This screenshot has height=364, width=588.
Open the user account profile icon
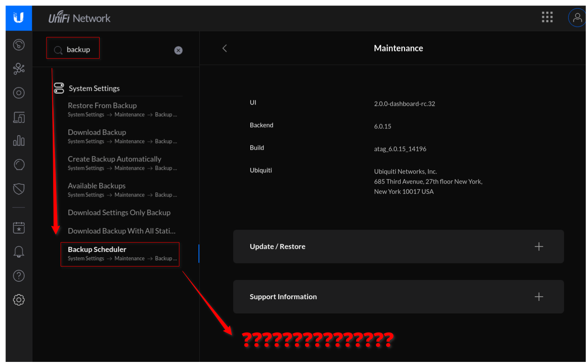tap(577, 18)
